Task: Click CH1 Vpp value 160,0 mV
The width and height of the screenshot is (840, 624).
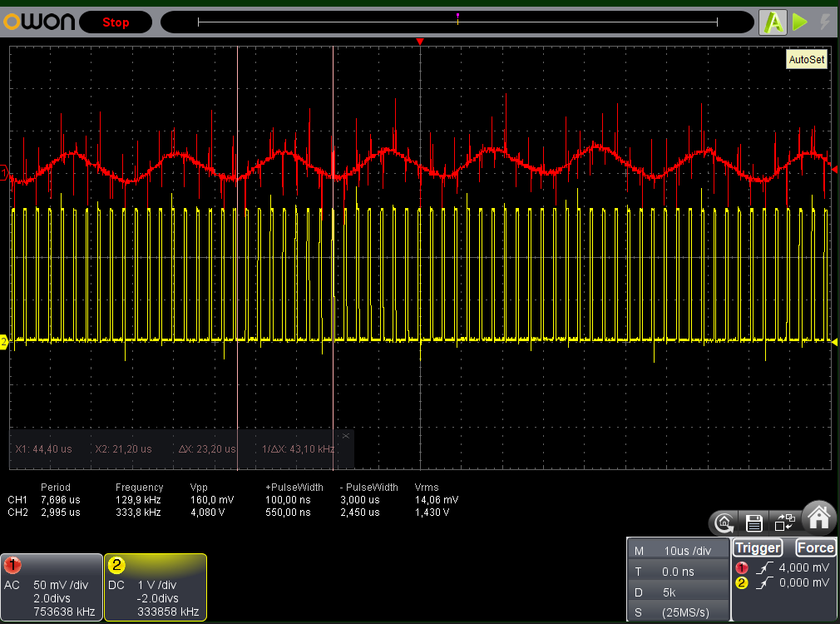Action: click(212, 500)
